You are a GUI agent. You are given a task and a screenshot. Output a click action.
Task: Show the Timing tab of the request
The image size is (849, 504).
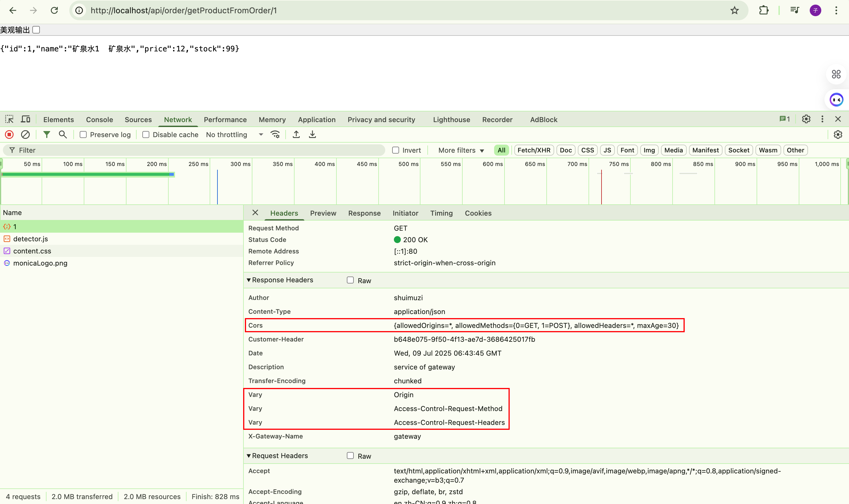pos(441,213)
